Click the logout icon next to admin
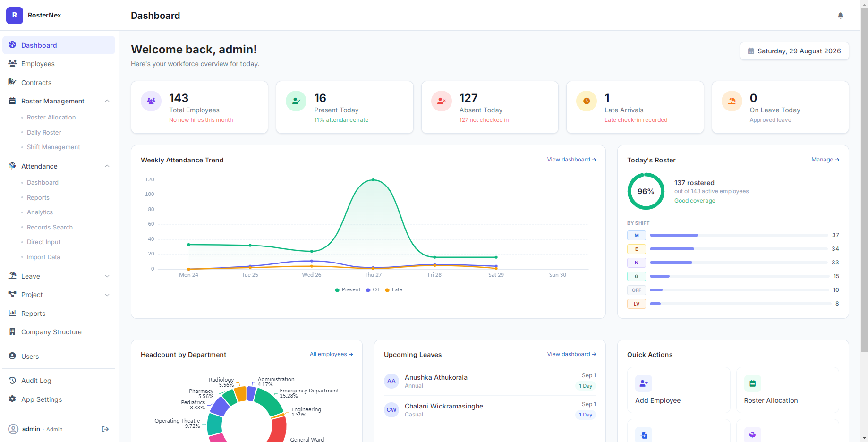The width and height of the screenshot is (868, 442). coord(105,429)
